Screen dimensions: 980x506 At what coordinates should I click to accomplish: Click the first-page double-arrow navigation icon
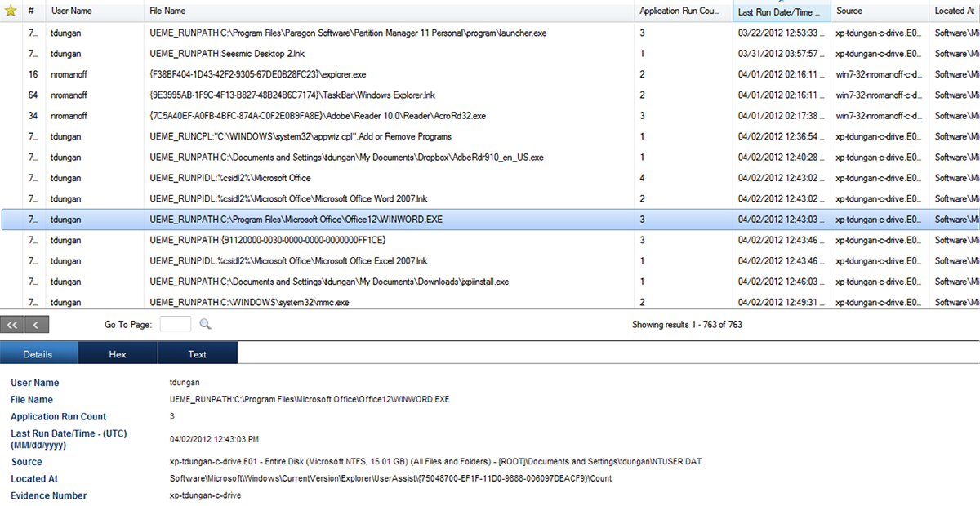12,324
